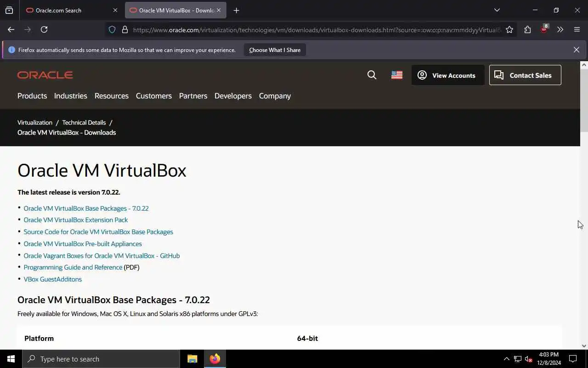
Task: Click page scrollbar up arrow
Action: [x=584, y=65]
